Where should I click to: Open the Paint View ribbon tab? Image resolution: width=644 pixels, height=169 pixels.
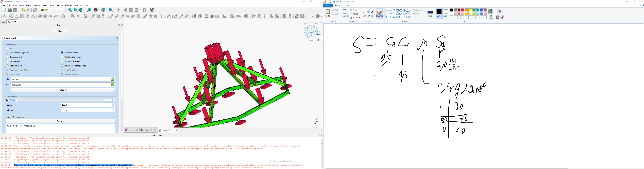347,6
